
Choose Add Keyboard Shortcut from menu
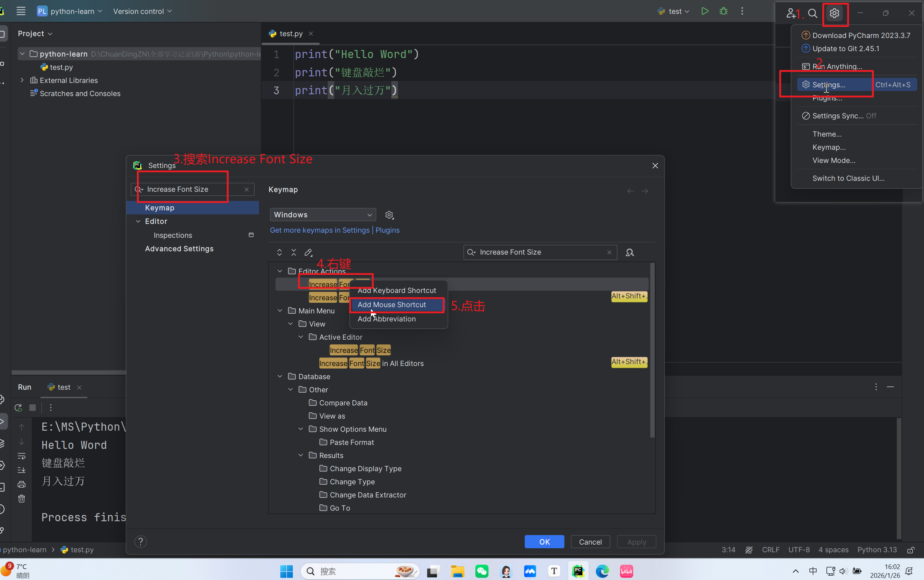pos(396,290)
